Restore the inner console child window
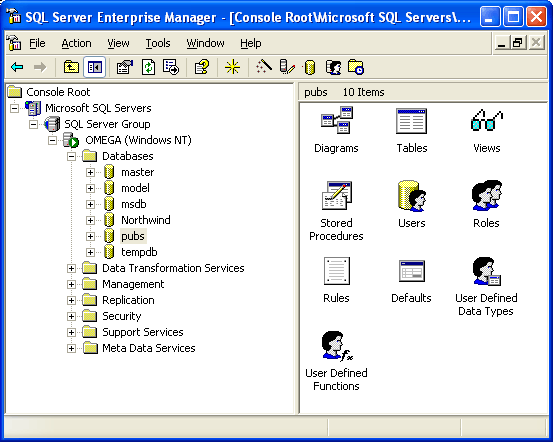The image size is (553, 442). (x=518, y=43)
